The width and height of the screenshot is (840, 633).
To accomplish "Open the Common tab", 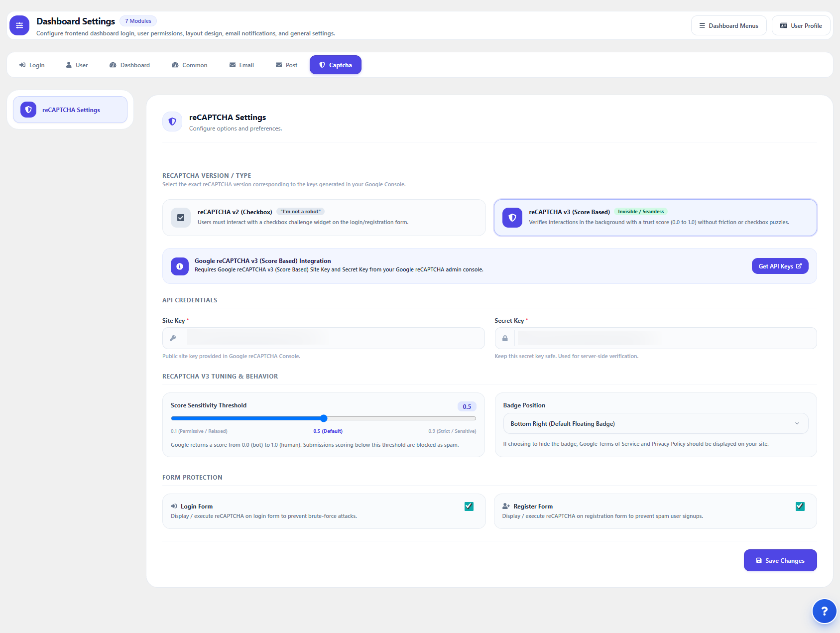I will [189, 65].
